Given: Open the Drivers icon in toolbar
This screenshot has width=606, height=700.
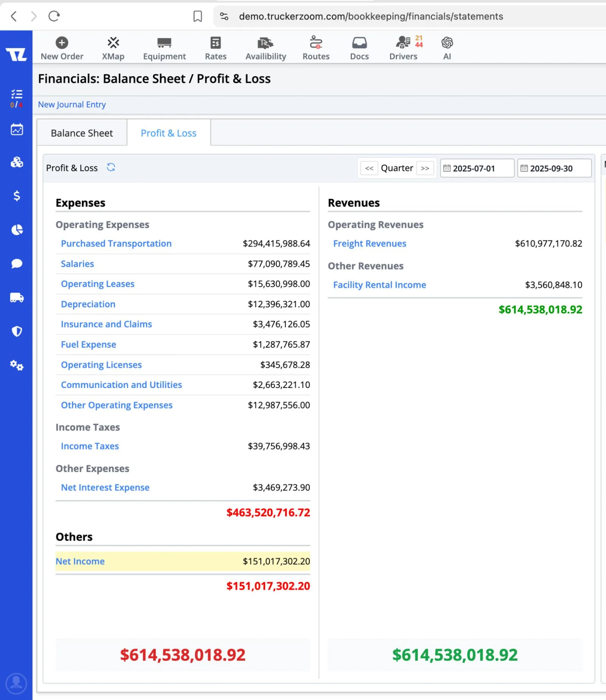Looking at the screenshot, I should [x=403, y=42].
